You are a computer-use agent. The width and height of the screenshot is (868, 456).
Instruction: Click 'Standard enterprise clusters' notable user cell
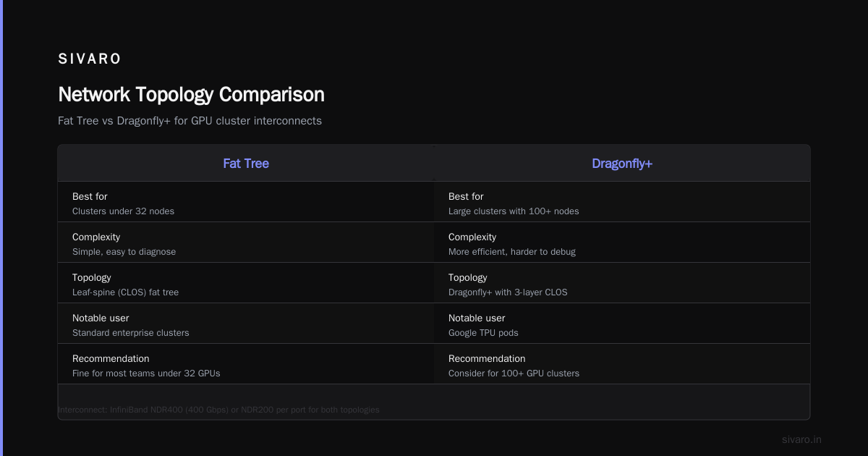click(130, 333)
